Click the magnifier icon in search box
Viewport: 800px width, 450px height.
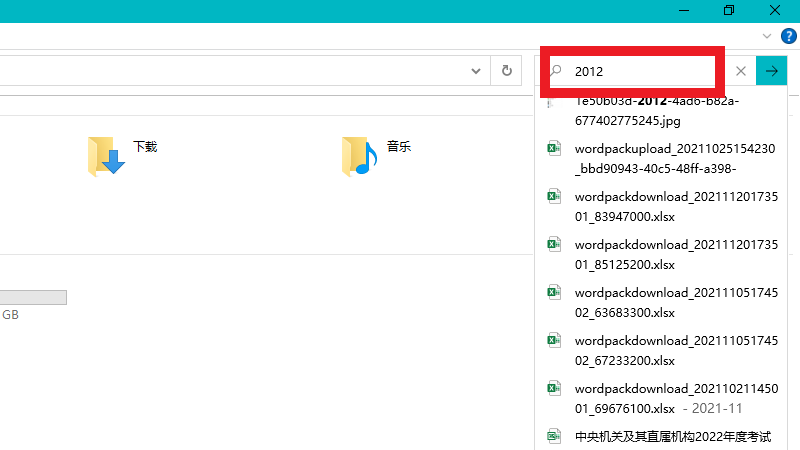557,71
